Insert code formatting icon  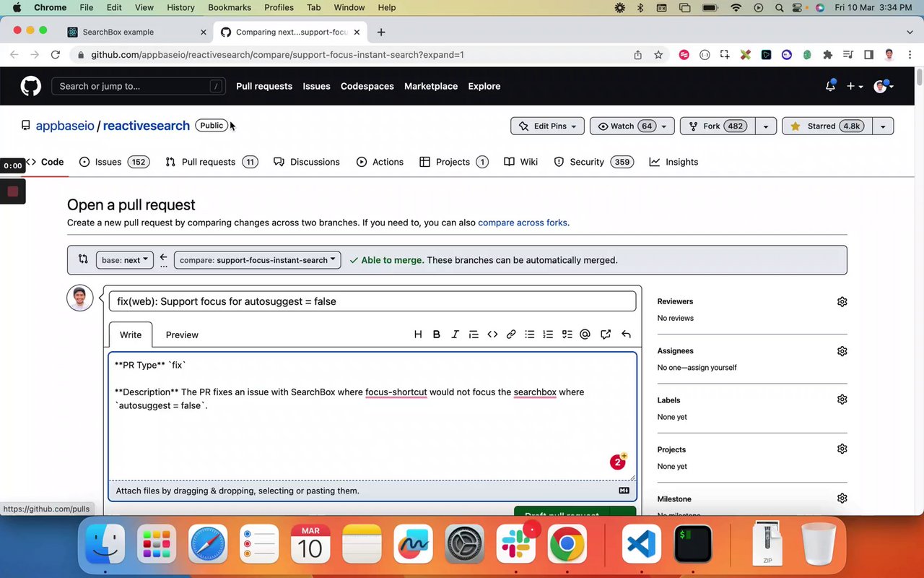pos(492,335)
